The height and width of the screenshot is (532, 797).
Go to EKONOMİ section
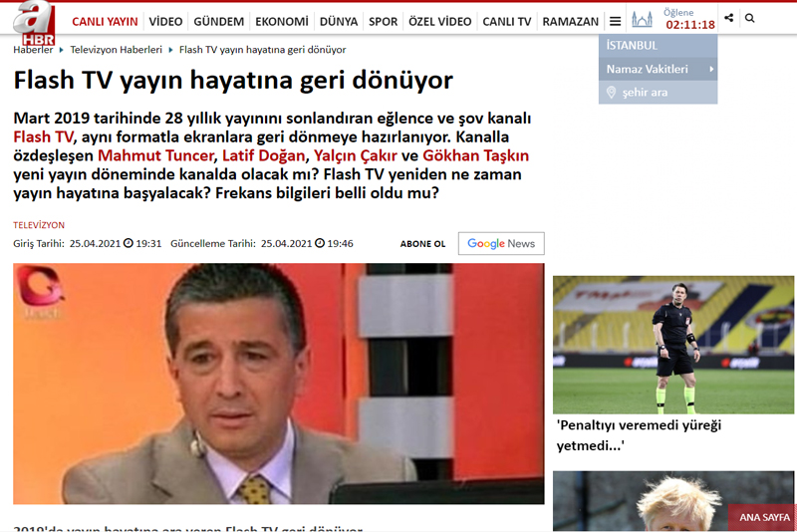click(x=282, y=22)
